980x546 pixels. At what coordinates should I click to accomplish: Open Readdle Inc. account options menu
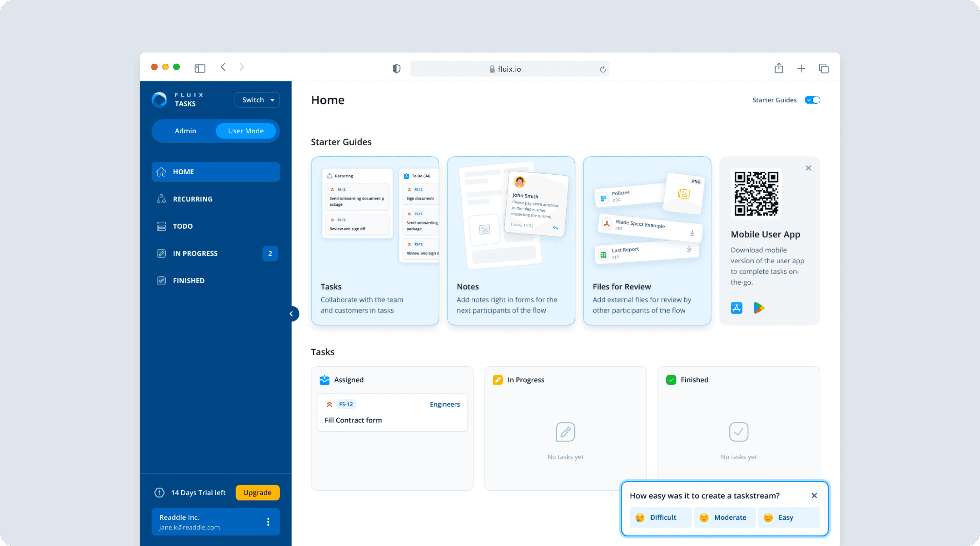coord(268,521)
